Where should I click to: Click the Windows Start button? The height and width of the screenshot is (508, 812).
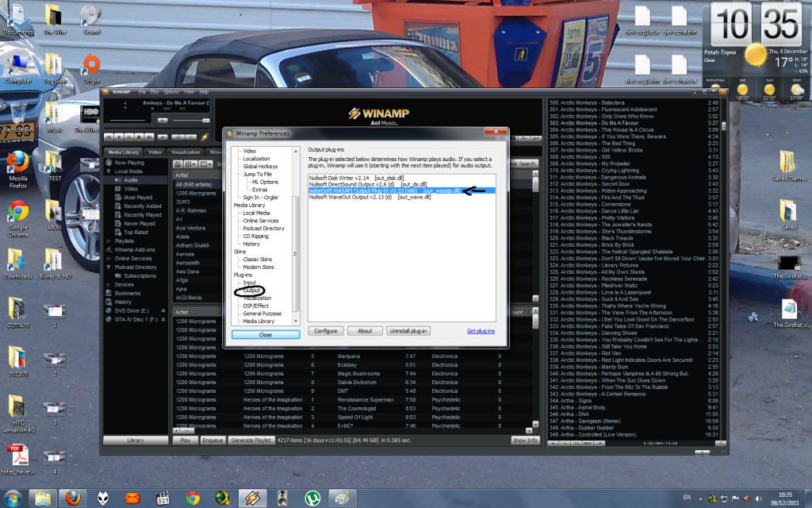pos(13,498)
